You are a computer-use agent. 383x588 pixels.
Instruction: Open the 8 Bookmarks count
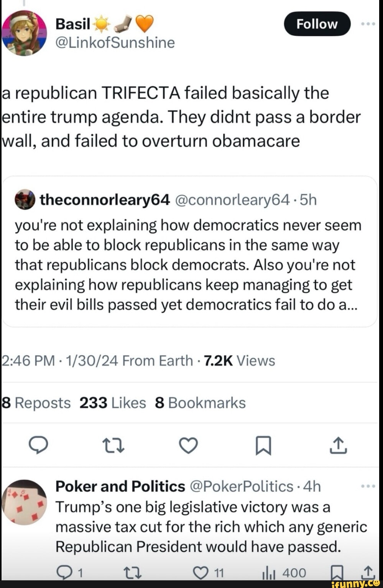pos(200,403)
